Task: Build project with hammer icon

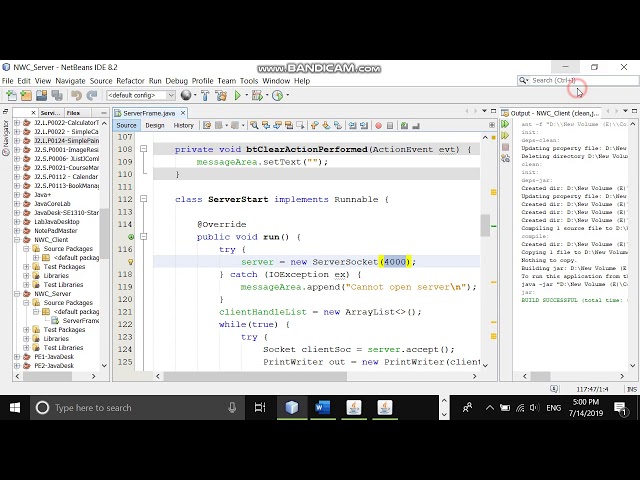Action: coord(205,96)
